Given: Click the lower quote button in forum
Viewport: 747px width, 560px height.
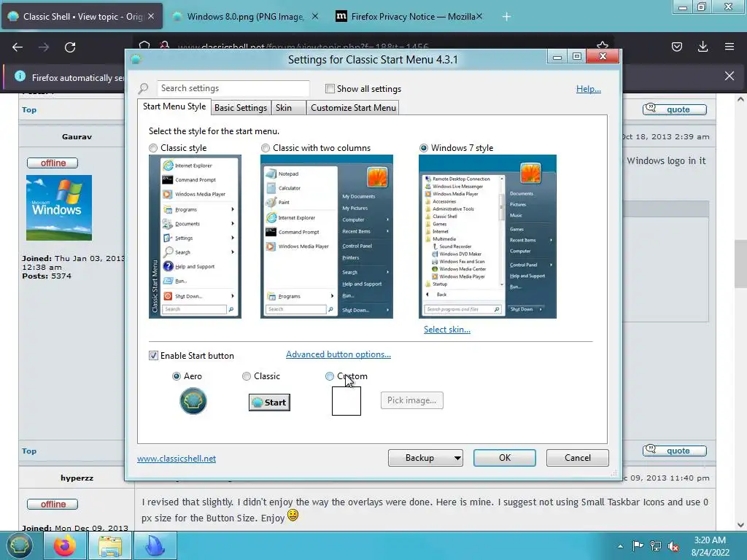Looking at the screenshot, I should (674, 451).
